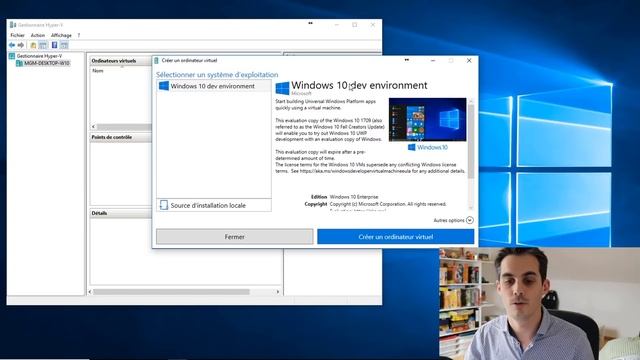Click the Up one level folder icon
The image size is (640, 360).
(33, 45)
